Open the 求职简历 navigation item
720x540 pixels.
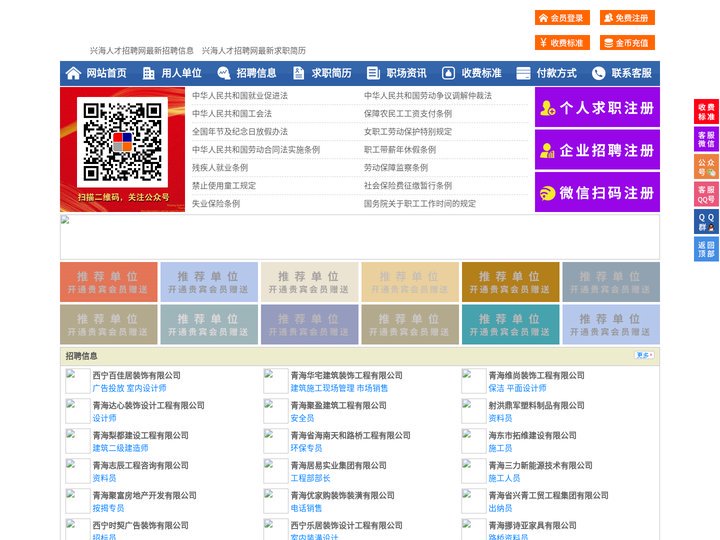tap(332, 73)
